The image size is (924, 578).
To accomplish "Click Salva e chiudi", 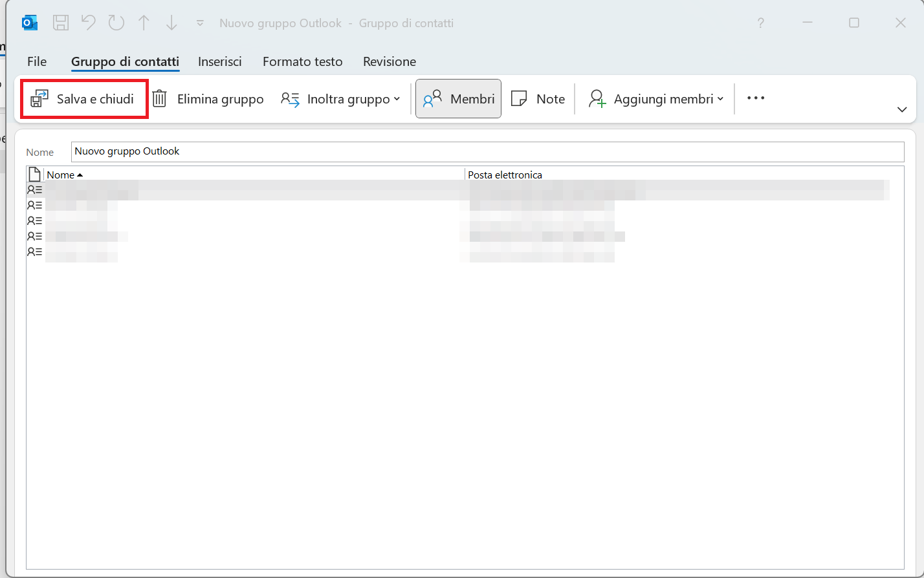I will (x=83, y=99).
